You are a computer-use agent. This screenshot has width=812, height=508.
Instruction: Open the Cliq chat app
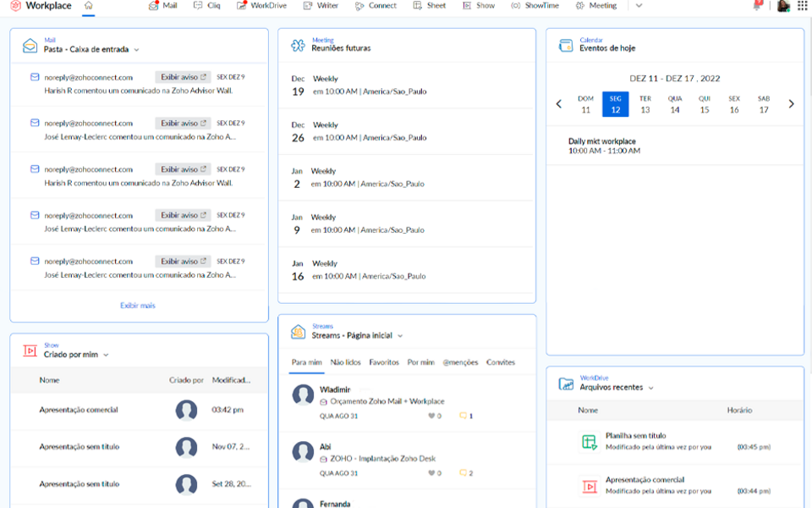pos(206,6)
